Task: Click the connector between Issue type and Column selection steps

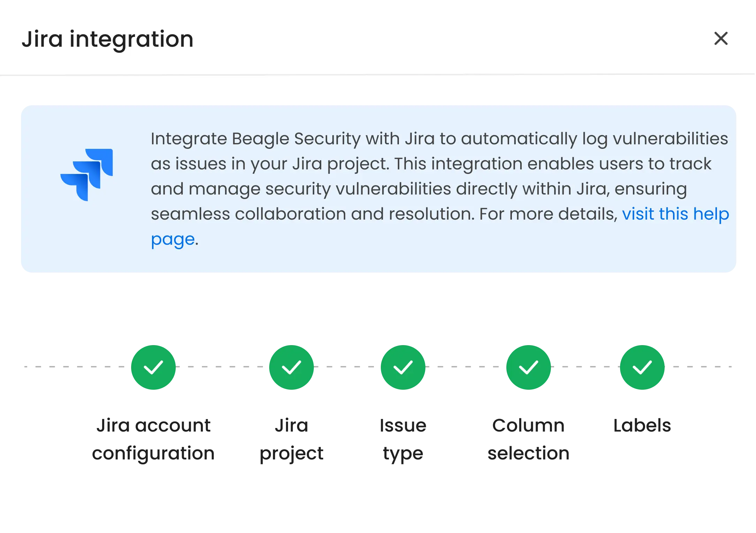Action: [x=466, y=367]
